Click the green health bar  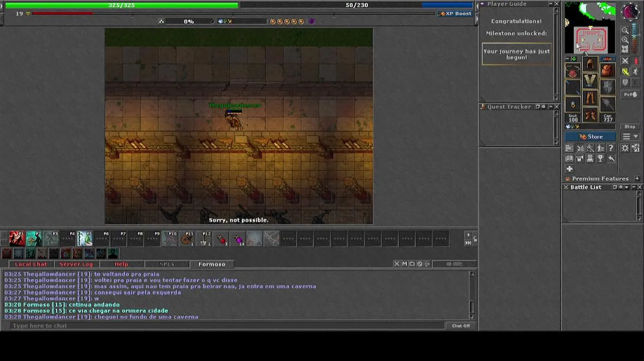click(122, 5)
